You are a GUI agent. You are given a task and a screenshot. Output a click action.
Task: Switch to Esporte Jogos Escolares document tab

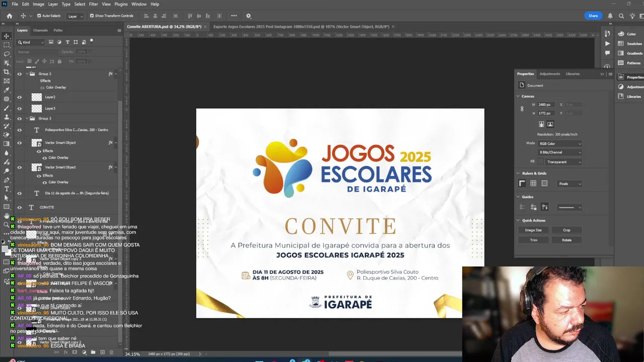pos(301,27)
